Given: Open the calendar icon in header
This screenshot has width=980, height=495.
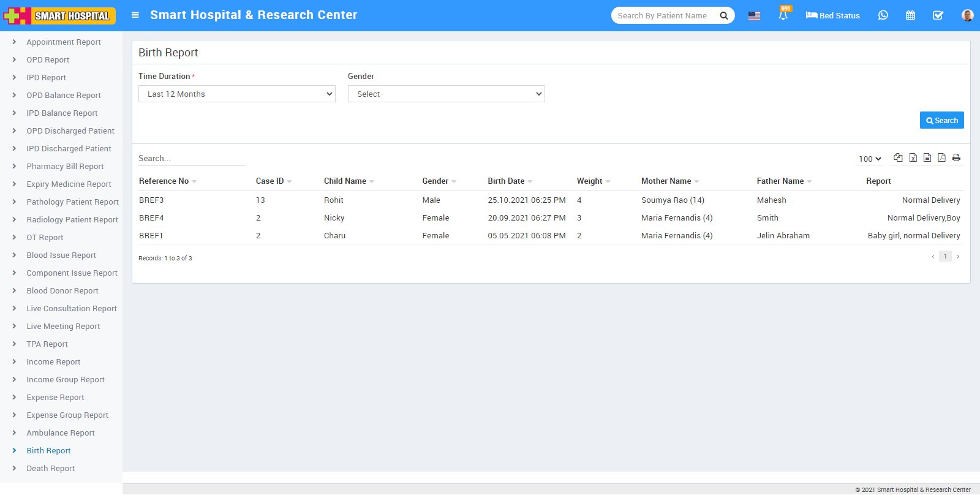Looking at the screenshot, I should (x=910, y=15).
